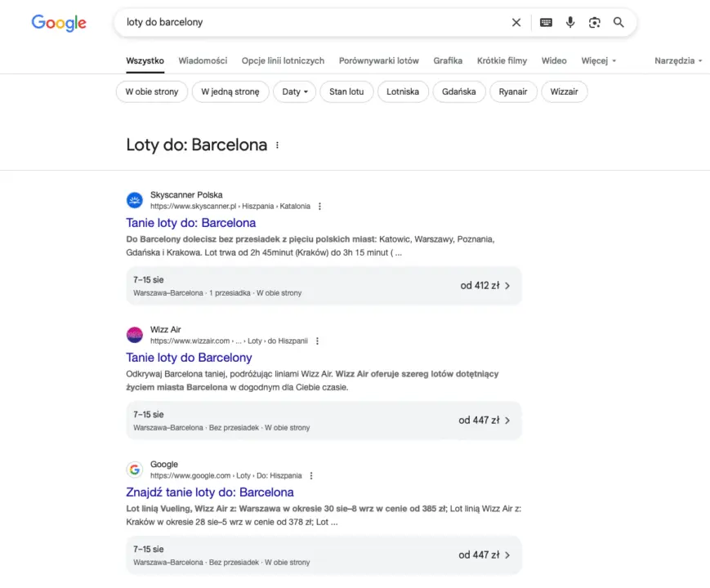Viewport: 710px width, 588px height.
Task: Open the Google logo homepage
Action: 59,23
